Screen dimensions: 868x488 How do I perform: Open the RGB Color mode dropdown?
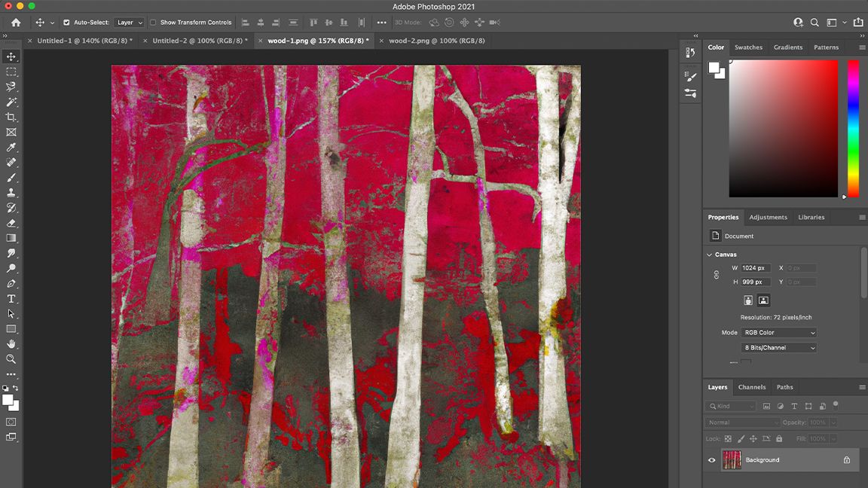click(x=778, y=332)
